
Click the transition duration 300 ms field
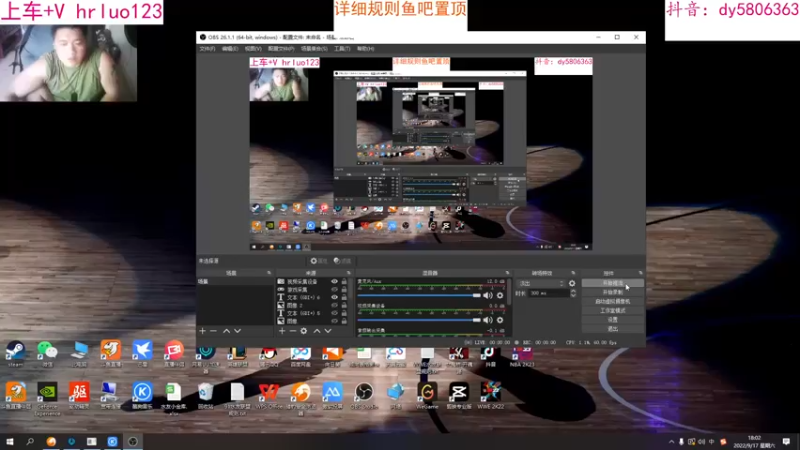(x=548, y=293)
